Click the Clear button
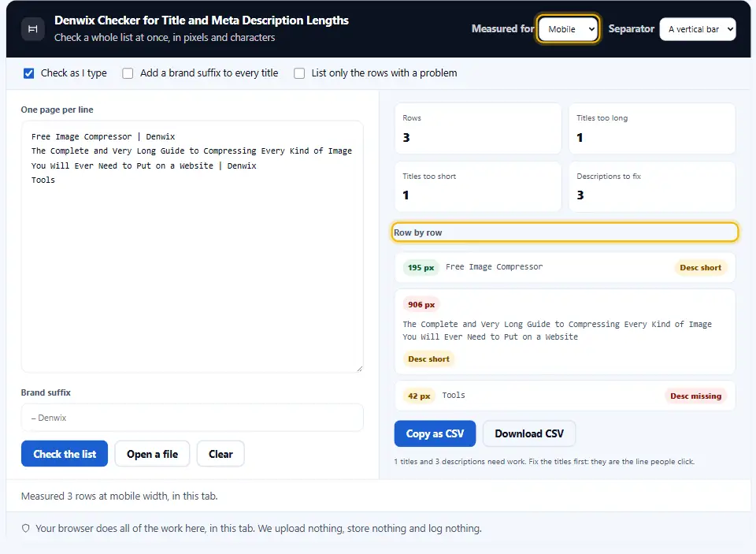Viewport: 756px width, 554px height. click(x=220, y=454)
